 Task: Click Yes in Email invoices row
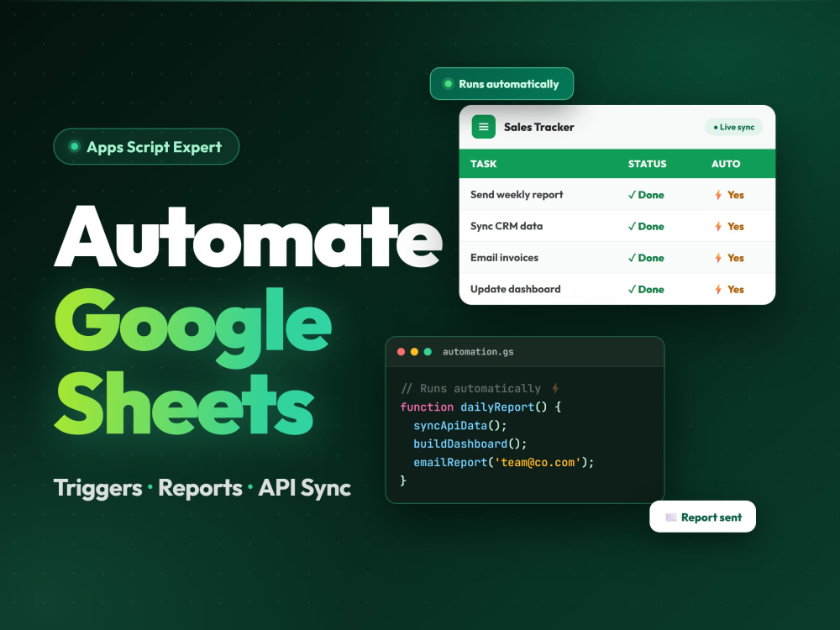[x=736, y=258]
